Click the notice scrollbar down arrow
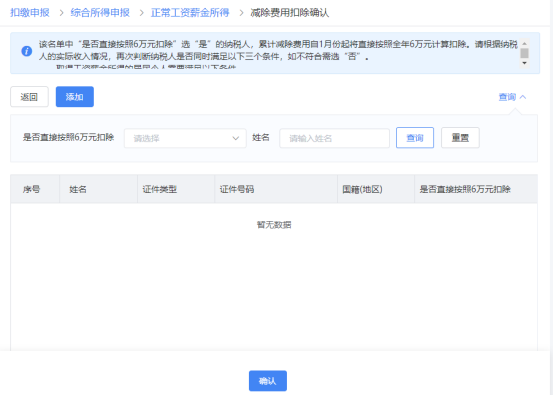This screenshot has height=396, width=553. (524, 63)
